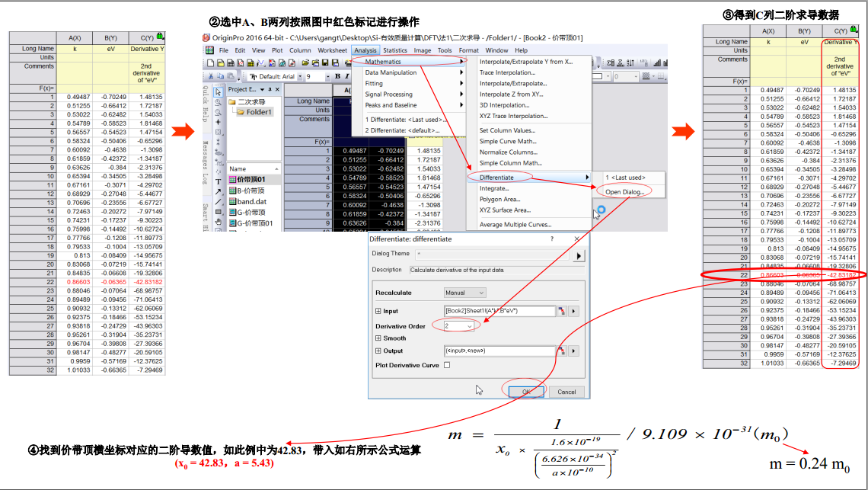Click the Output flyout arrow button

573,351
